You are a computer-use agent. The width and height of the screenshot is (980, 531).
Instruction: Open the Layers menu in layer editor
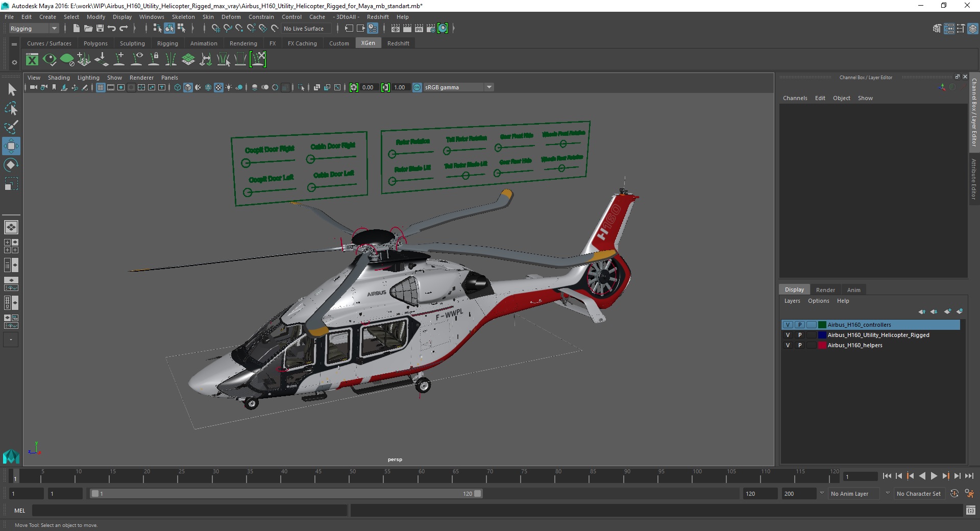pos(792,301)
